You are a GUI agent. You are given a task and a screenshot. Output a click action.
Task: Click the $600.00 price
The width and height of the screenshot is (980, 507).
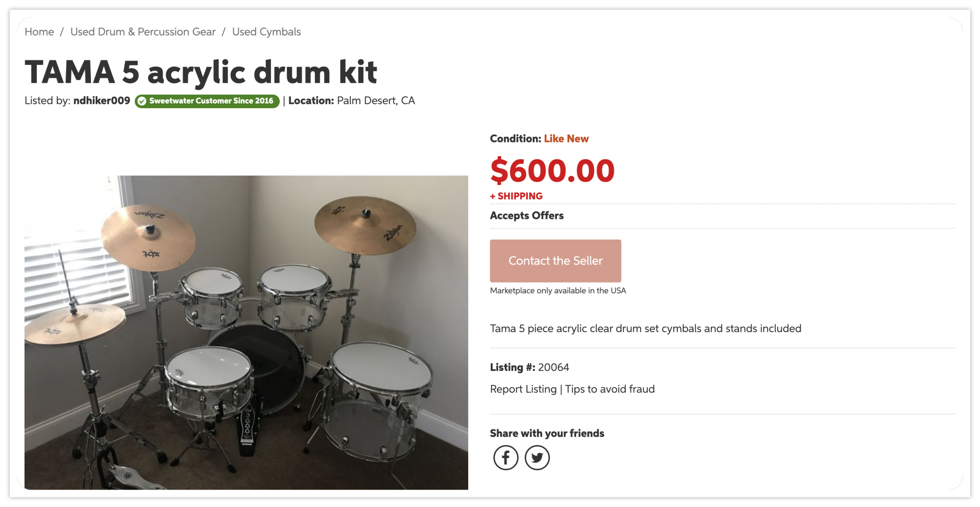[552, 170]
